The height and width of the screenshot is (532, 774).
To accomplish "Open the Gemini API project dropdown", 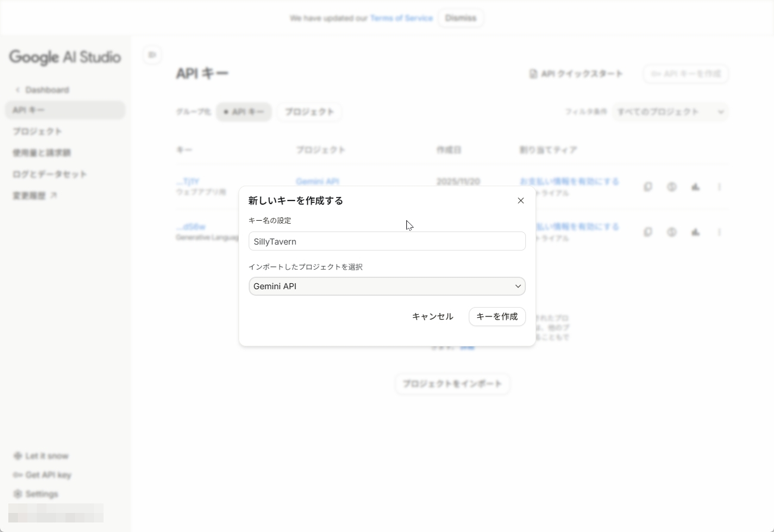I will 387,286.
